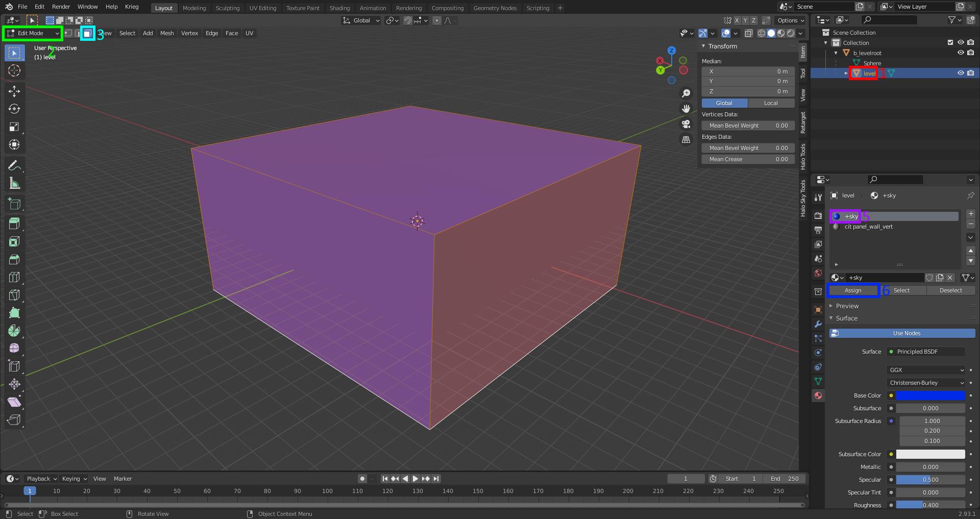This screenshot has width=980, height=519.
Task: Select the Move tool
Action: tap(14, 91)
